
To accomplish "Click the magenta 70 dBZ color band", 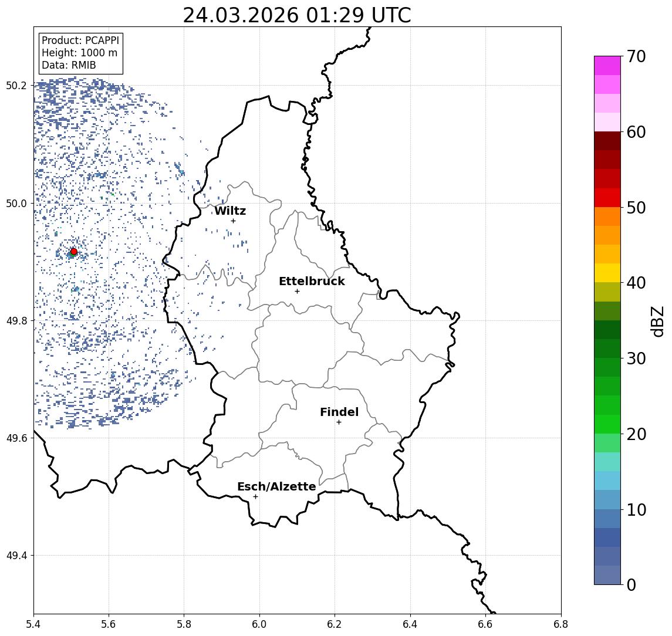I will (x=607, y=66).
